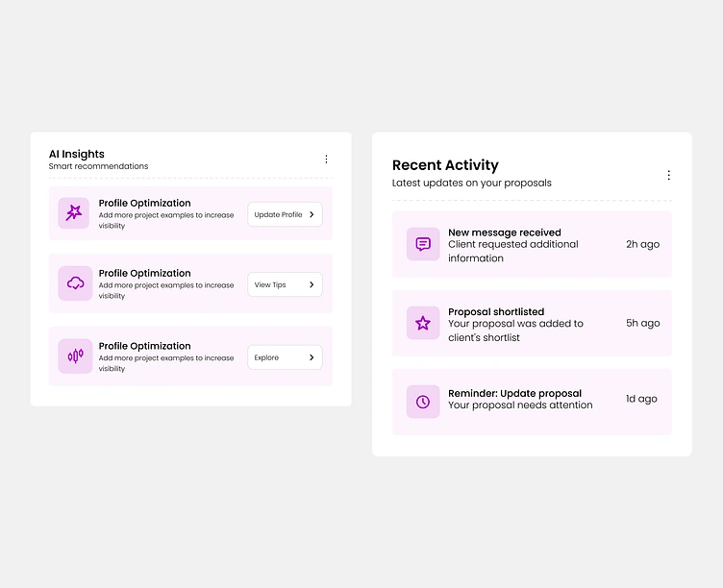723x588 pixels.
Task: Open AI Insights three-dot menu
Action: coord(326,159)
